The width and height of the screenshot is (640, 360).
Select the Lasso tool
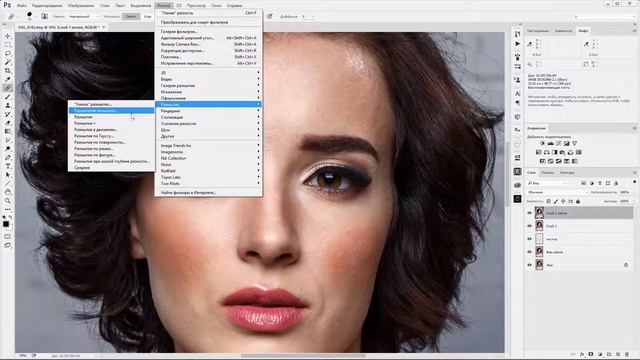pyautogui.click(x=8, y=53)
